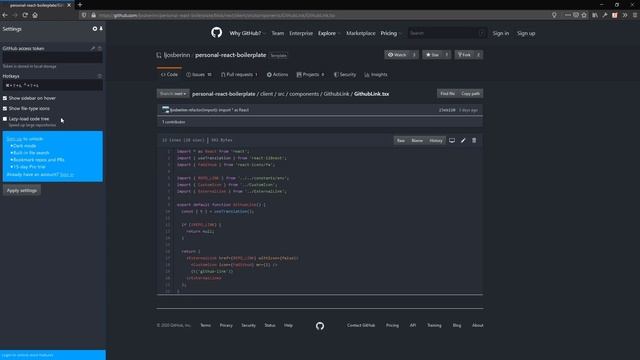Viewport: 640px width, 360px height.
Task: Click Enterprise in the header navigation
Action: [x=301, y=33]
